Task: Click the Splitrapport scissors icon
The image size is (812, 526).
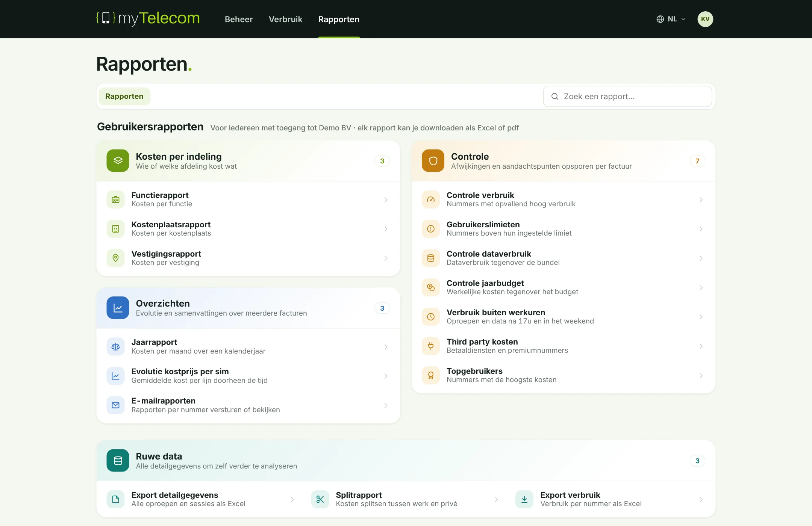Action: tap(320, 499)
